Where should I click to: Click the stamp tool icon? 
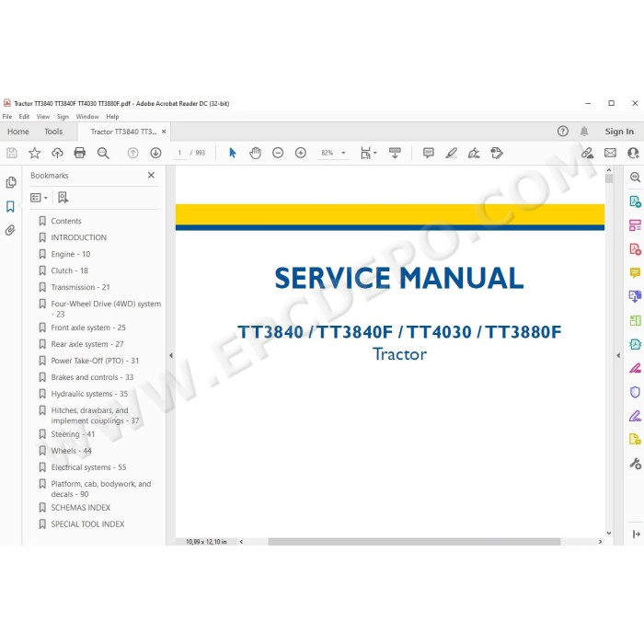(x=497, y=154)
